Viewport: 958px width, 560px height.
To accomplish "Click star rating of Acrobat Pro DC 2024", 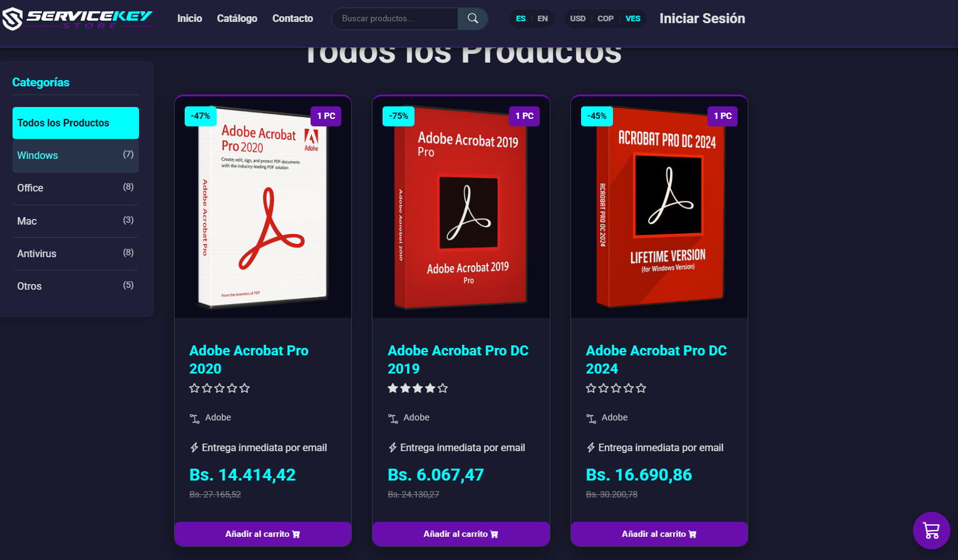I will tap(616, 389).
